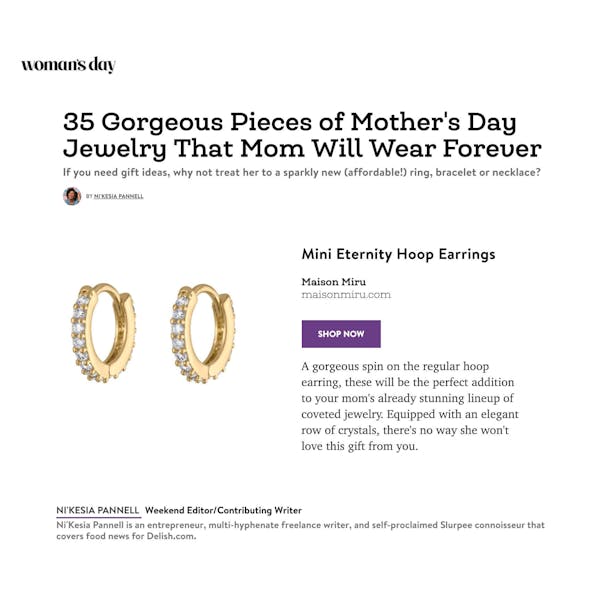Screen dimensions: 600x600
Task: Click the Woman's Day logo
Action: 68,65
